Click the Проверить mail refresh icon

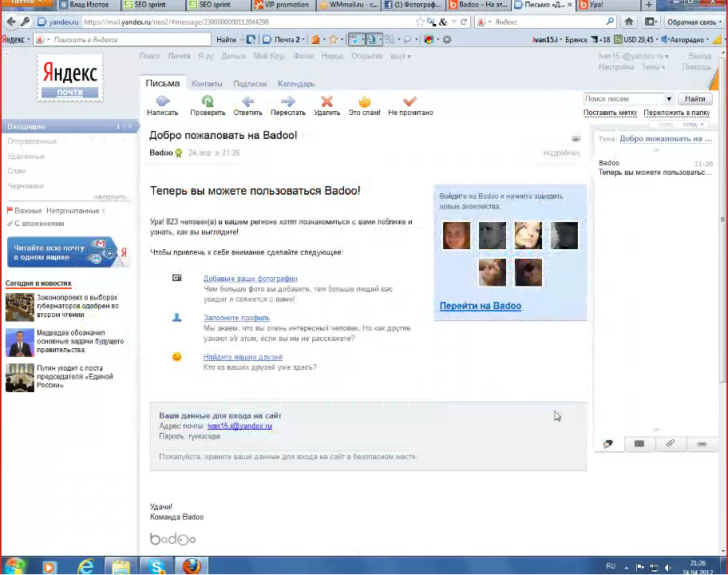(x=208, y=101)
